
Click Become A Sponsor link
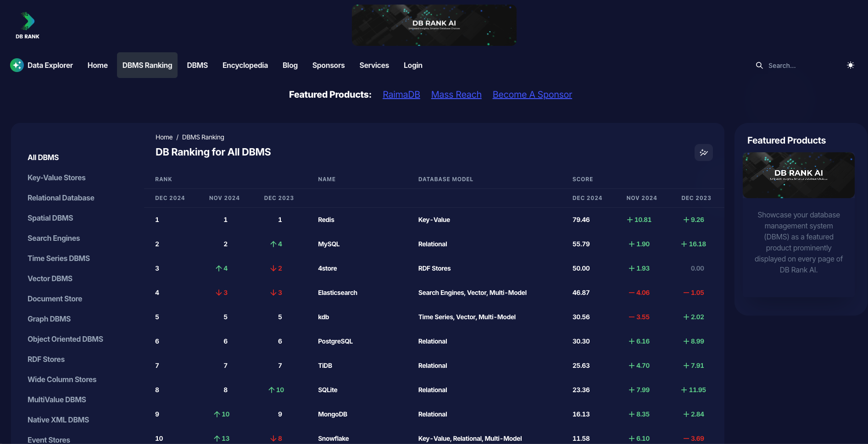(532, 94)
